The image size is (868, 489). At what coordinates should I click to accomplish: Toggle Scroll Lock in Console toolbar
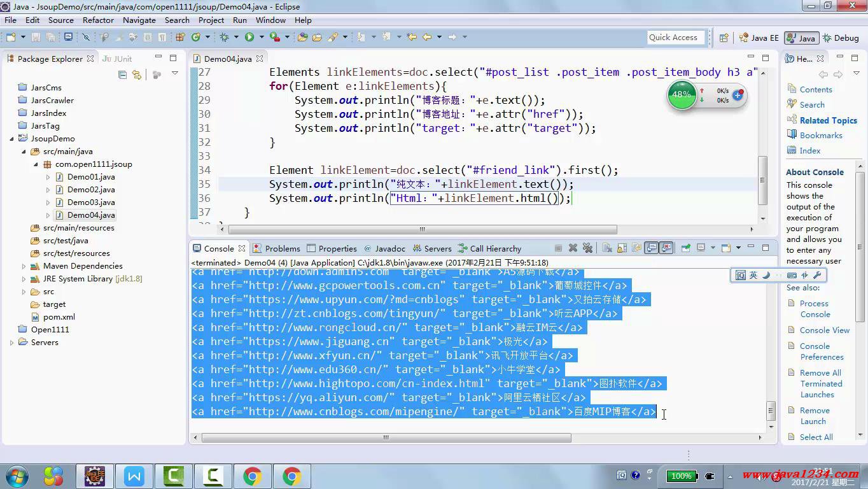[622, 248]
